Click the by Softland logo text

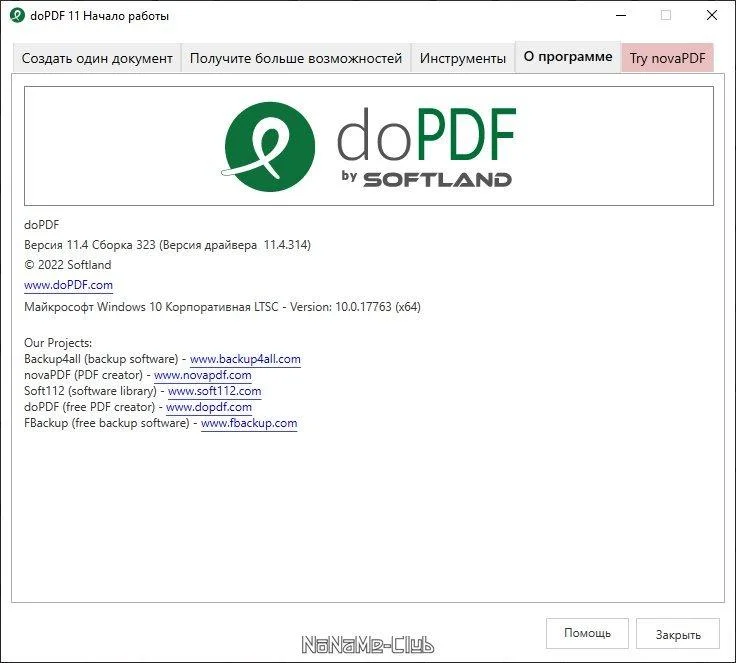[x=426, y=178]
